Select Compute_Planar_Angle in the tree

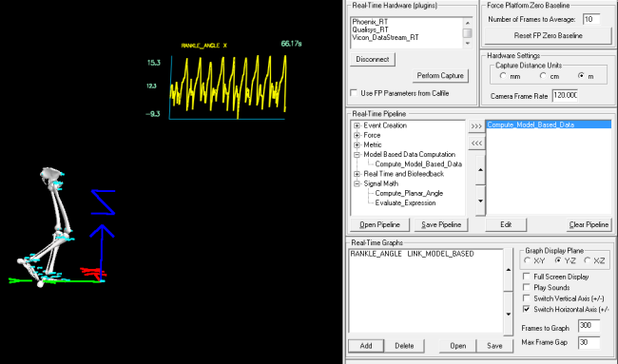(x=409, y=194)
